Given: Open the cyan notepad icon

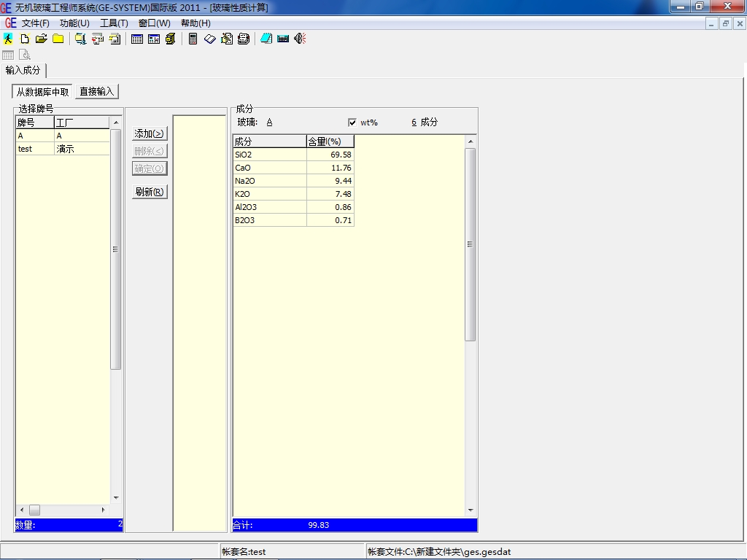Looking at the screenshot, I should (x=266, y=39).
